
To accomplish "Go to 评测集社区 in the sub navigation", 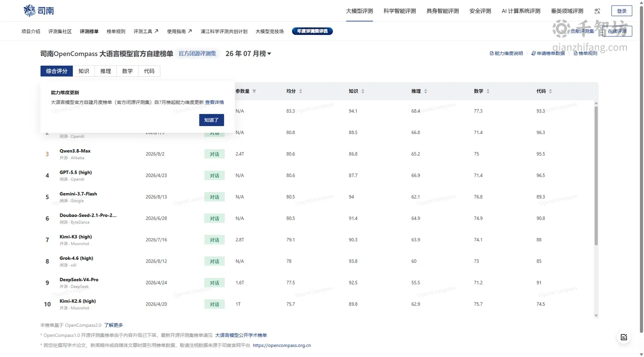I will click(x=60, y=31).
